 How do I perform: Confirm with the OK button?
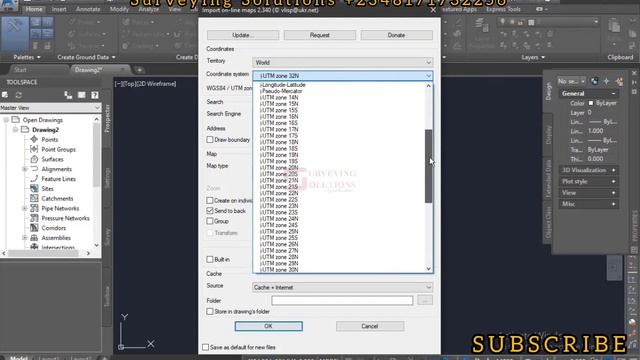[269, 326]
